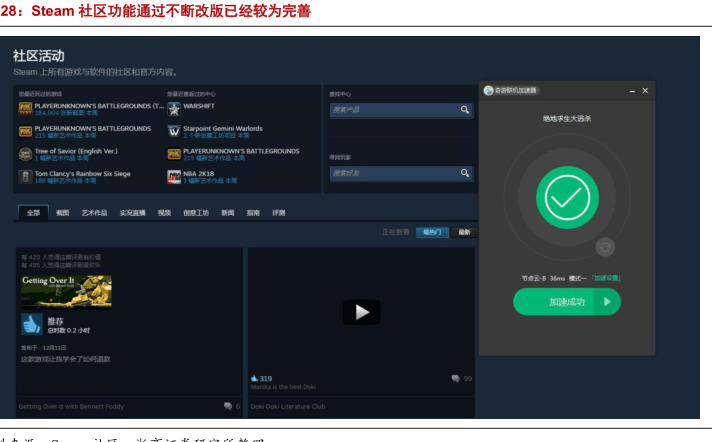Image resolution: width=712 pixels, height=442 pixels.
Task: Click the refresh icon near green circle
Action: [605, 248]
